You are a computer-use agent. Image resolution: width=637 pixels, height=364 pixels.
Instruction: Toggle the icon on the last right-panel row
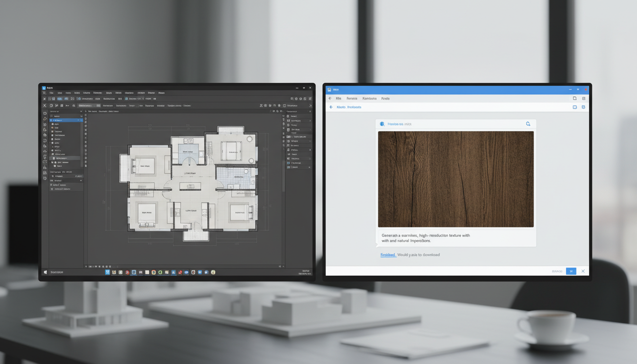point(289,167)
